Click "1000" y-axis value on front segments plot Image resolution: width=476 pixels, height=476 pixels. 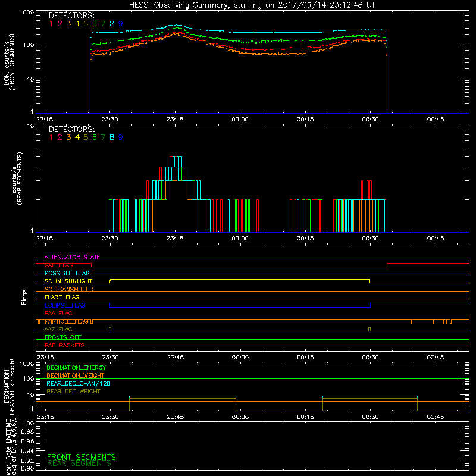(27, 12)
